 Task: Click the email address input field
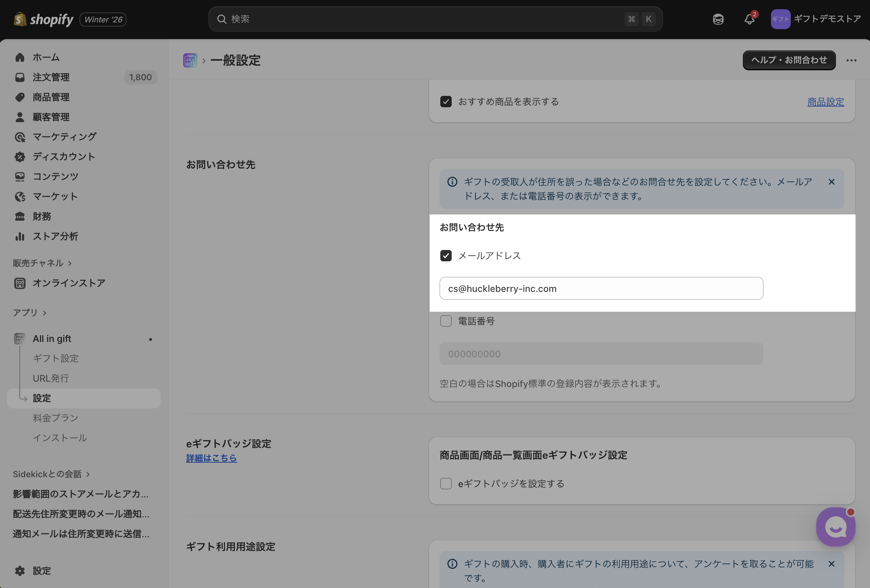pyautogui.click(x=601, y=289)
